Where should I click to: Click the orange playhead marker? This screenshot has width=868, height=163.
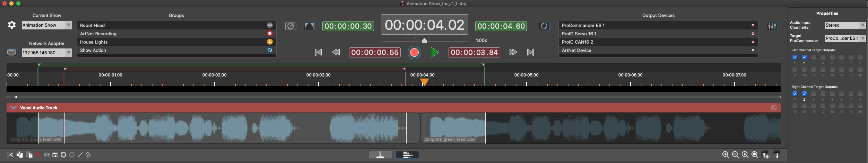[424, 82]
